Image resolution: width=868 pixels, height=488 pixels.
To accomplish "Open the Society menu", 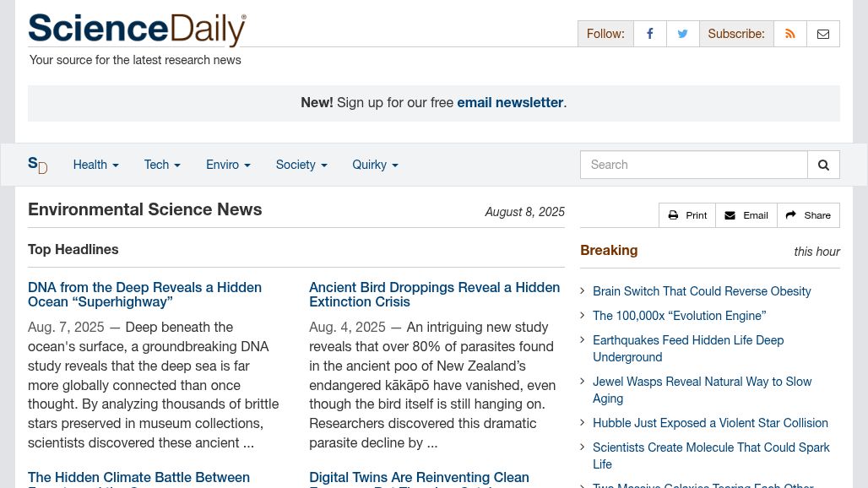I will pos(301,165).
